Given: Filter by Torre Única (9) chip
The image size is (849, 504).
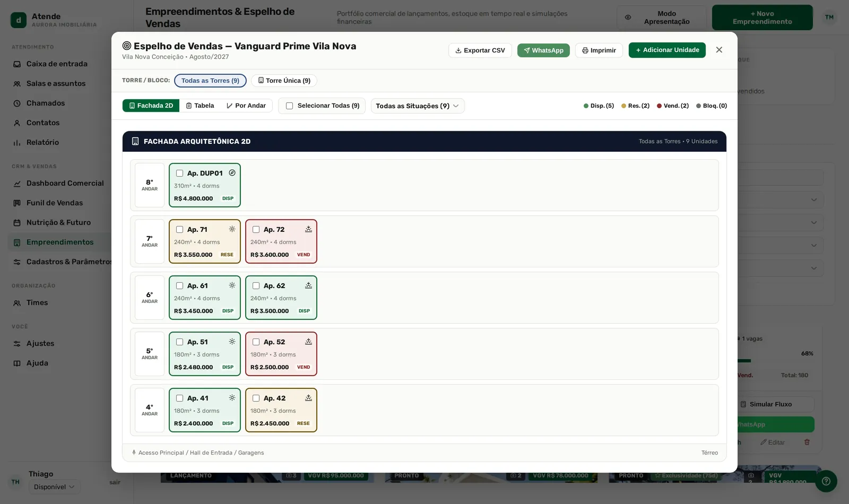Looking at the screenshot, I should (x=284, y=81).
